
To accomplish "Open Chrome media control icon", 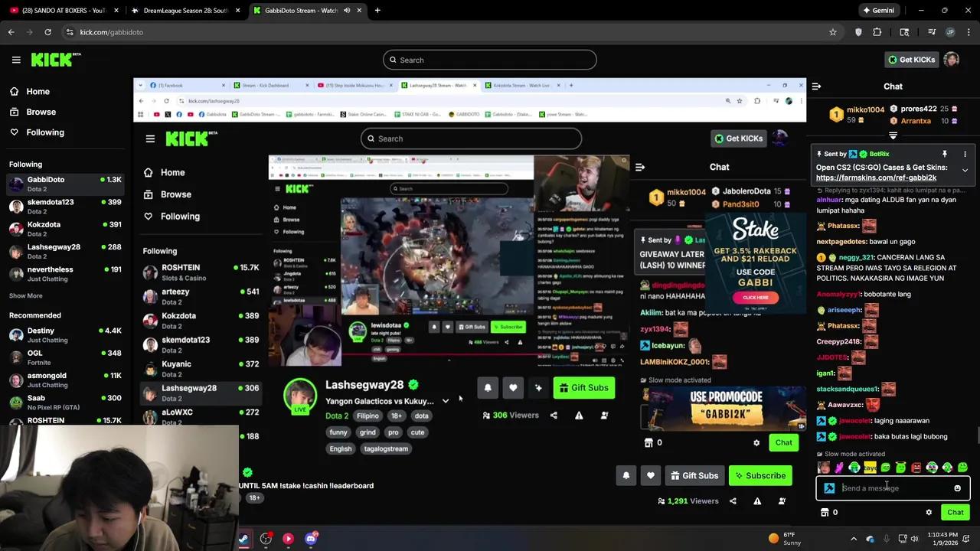I will (932, 32).
